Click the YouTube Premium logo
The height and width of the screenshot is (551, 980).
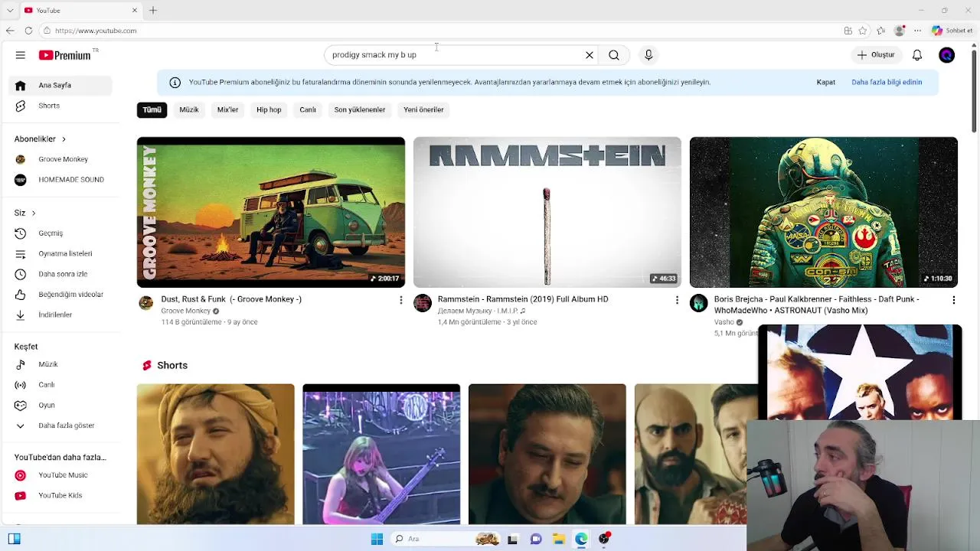[x=65, y=55]
